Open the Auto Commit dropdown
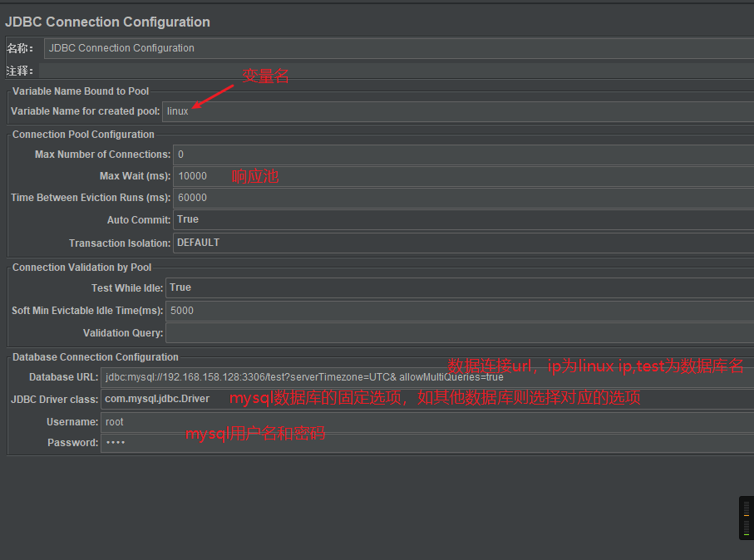The height and width of the screenshot is (560, 754). click(462, 219)
